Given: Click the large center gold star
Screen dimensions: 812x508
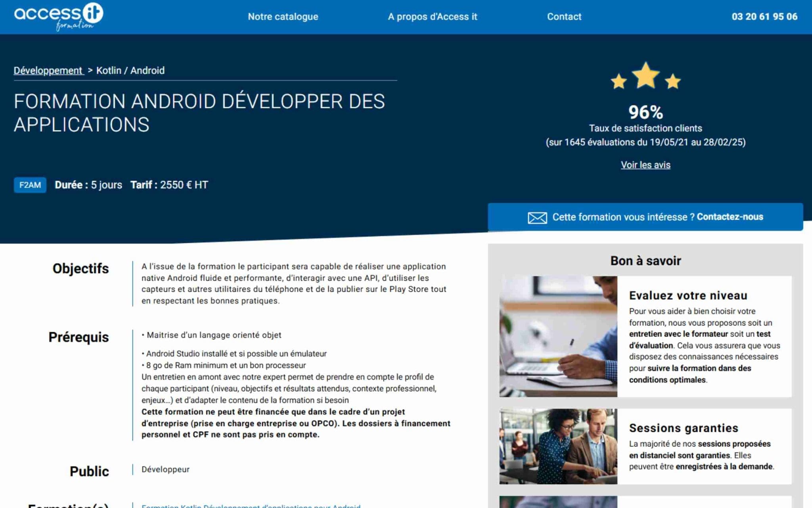Looking at the screenshot, I should pos(645,75).
